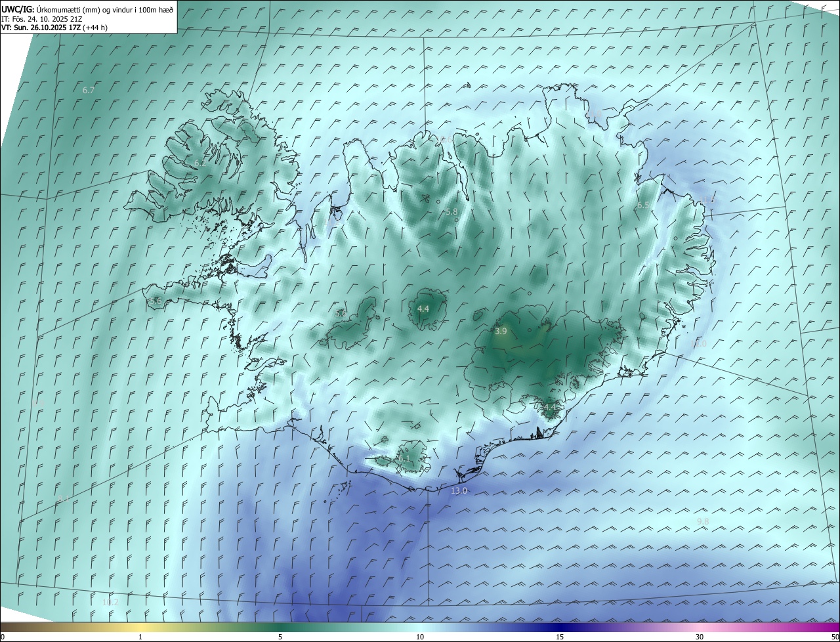Click the 5.8 value label in north Iceland
840x642 pixels.
[451, 212]
